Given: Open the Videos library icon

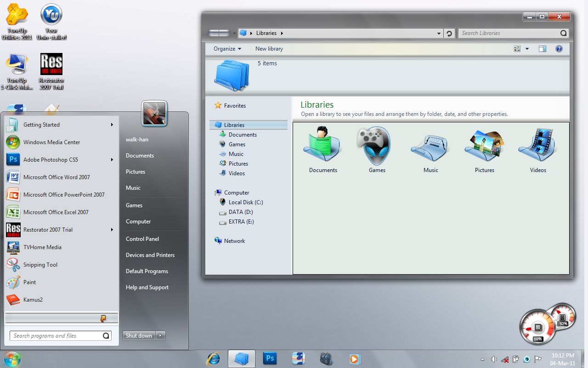Looking at the screenshot, I should point(538,149).
